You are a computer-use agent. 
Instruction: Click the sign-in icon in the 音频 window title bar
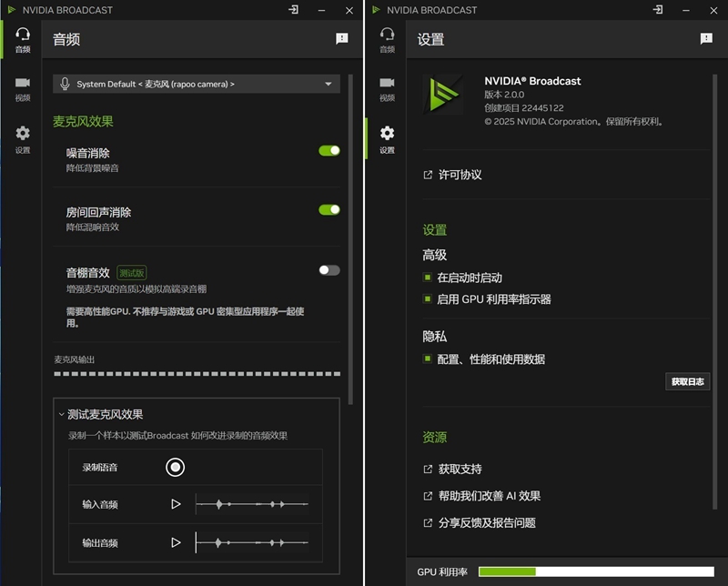click(293, 10)
